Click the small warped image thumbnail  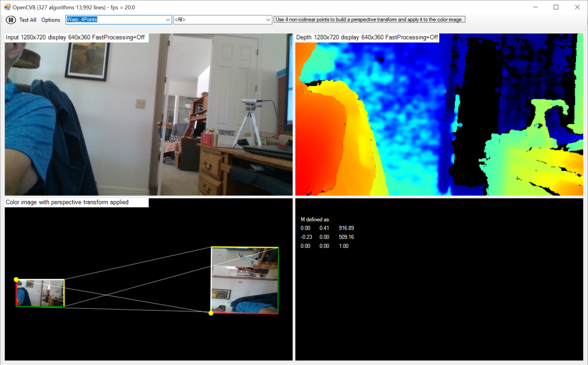tap(40, 293)
